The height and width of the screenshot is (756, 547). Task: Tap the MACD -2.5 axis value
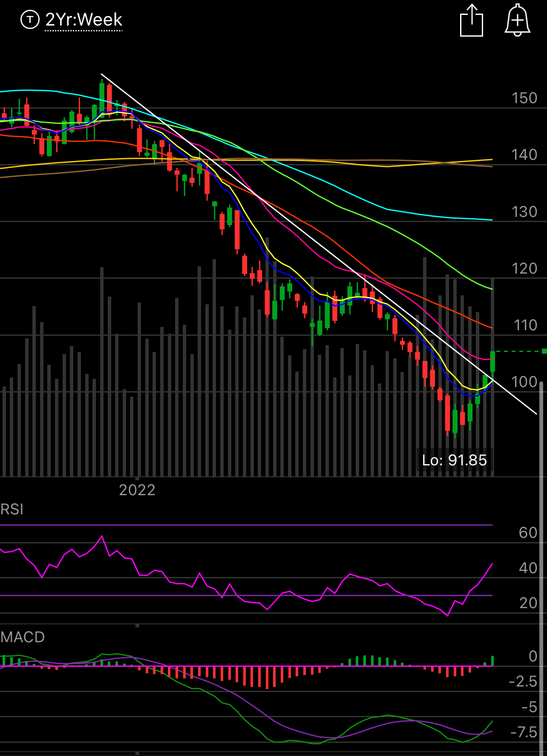(523, 681)
